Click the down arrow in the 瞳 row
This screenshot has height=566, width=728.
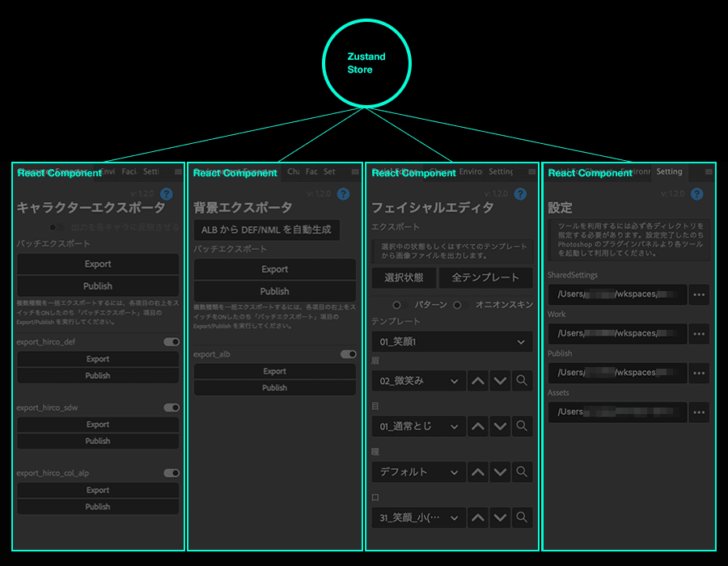(x=500, y=471)
